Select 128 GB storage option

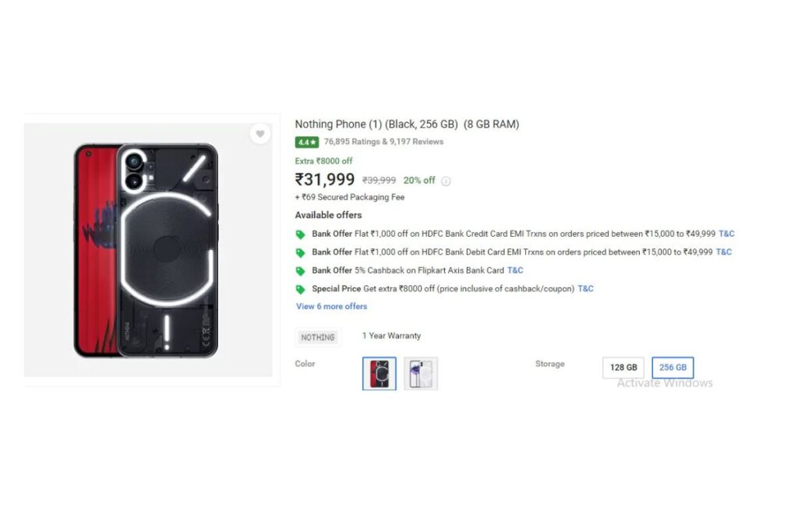click(x=623, y=367)
